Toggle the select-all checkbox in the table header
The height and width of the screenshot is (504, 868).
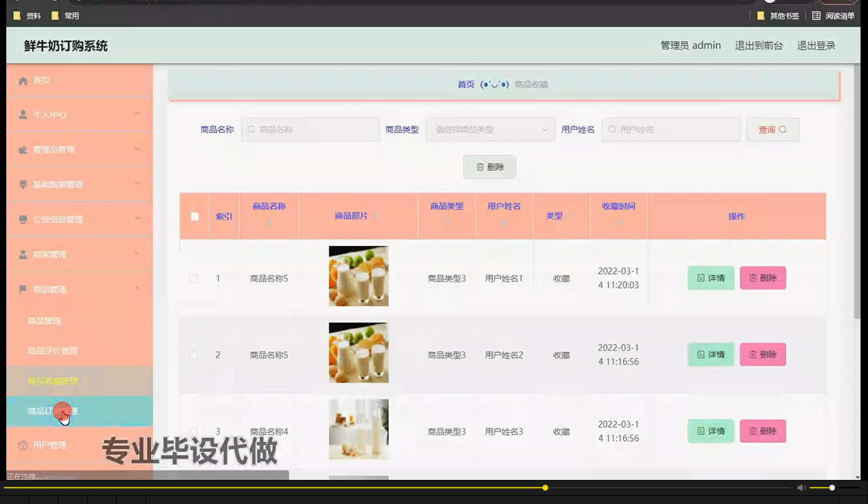(x=195, y=216)
